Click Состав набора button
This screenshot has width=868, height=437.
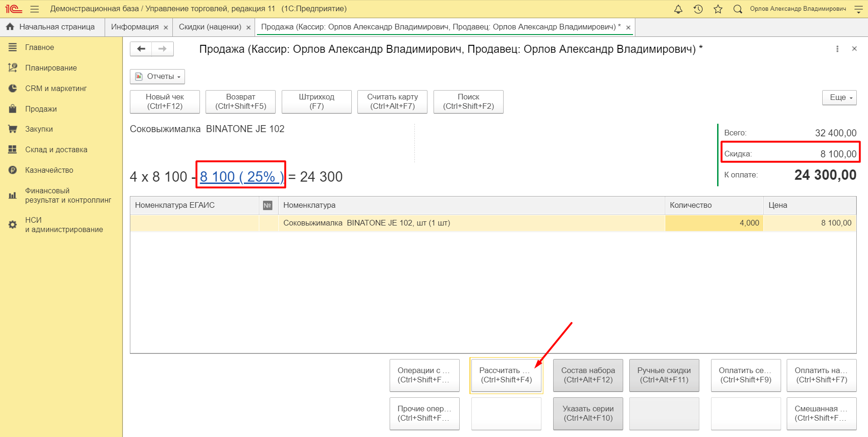pyautogui.click(x=588, y=375)
